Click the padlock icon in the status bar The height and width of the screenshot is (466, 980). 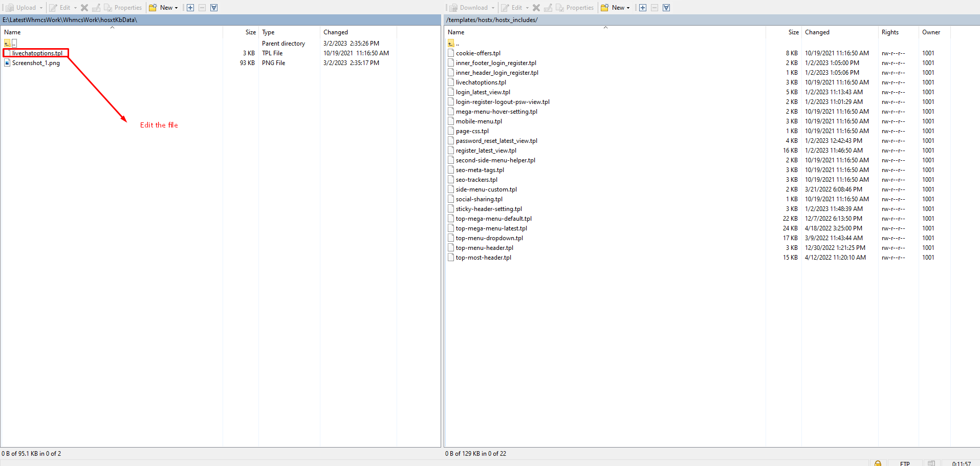pos(878,463)
